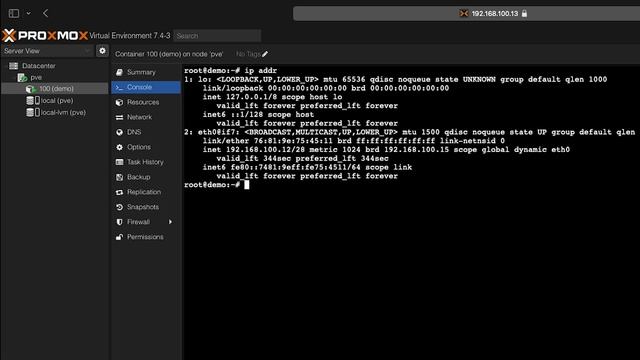Screen dimensions: 640x360
Task: Open the Resources tab
Action: point(146,102)
